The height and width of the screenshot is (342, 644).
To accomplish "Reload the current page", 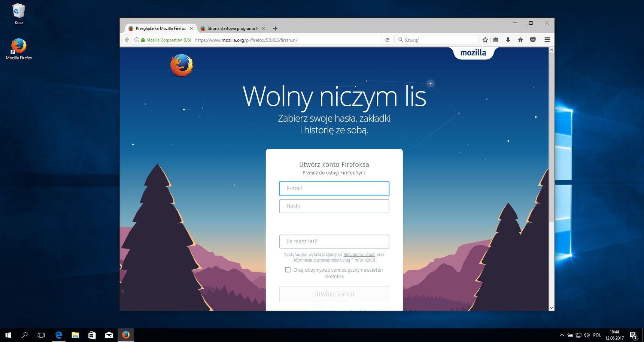I will coord(387,40).
